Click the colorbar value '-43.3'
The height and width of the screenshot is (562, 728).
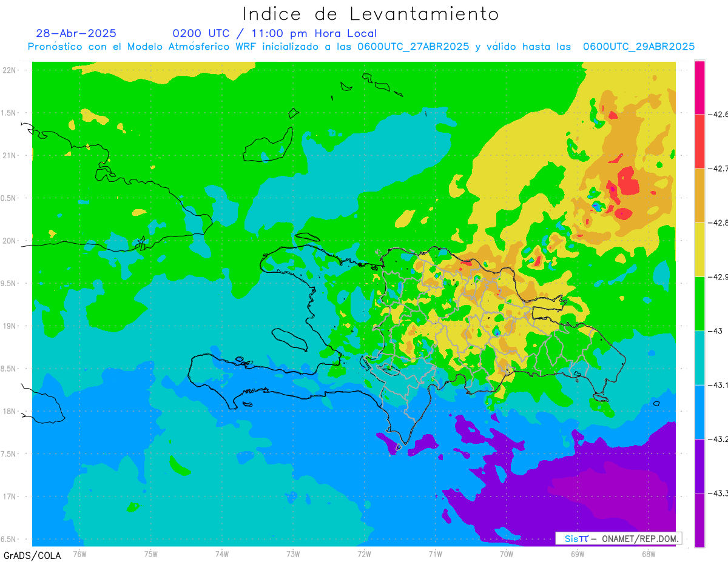click(x=718, y=493)
